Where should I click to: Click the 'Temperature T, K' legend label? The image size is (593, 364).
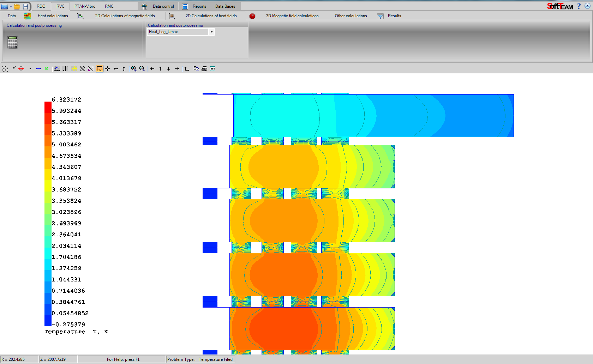tap(76, 332)
